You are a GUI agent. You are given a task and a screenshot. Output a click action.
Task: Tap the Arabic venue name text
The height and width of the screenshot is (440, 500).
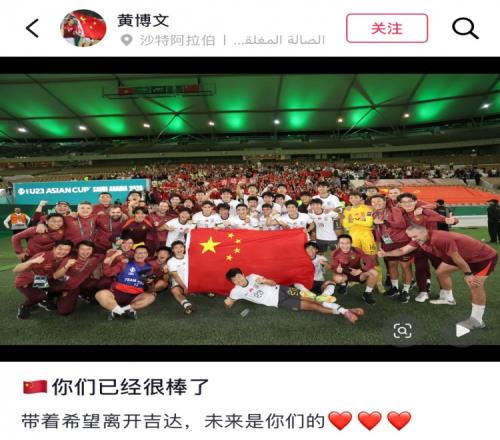(279, 40)
